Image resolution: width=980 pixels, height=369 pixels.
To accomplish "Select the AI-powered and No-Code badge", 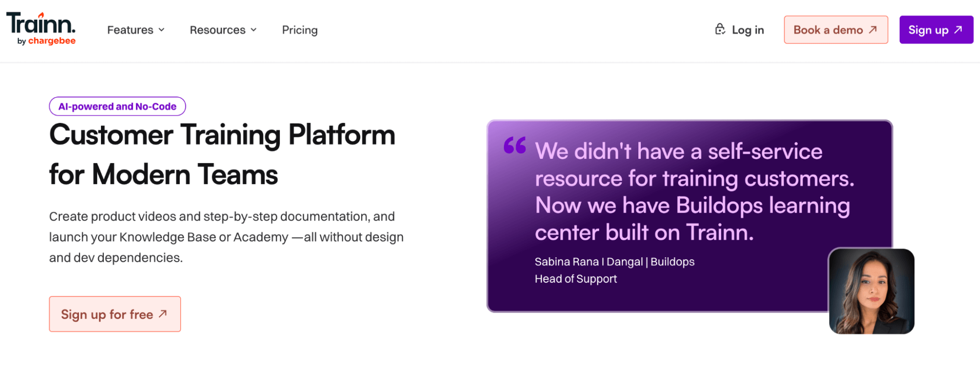I will point(117,106).
